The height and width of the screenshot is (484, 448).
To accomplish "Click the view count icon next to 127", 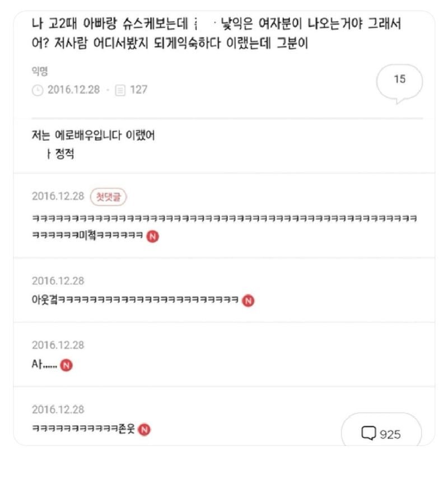I will pos(119,90).
